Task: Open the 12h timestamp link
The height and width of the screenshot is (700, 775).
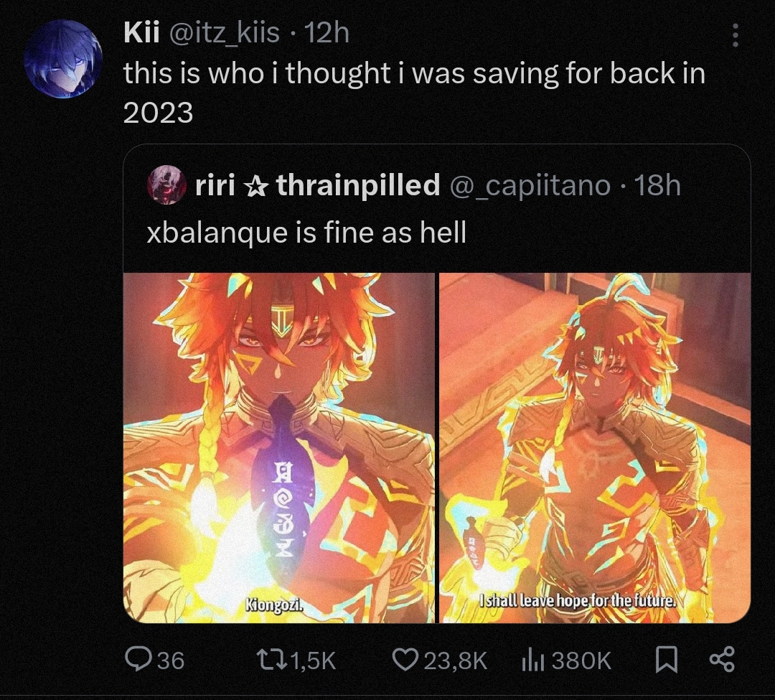Action: coord(327,33)
